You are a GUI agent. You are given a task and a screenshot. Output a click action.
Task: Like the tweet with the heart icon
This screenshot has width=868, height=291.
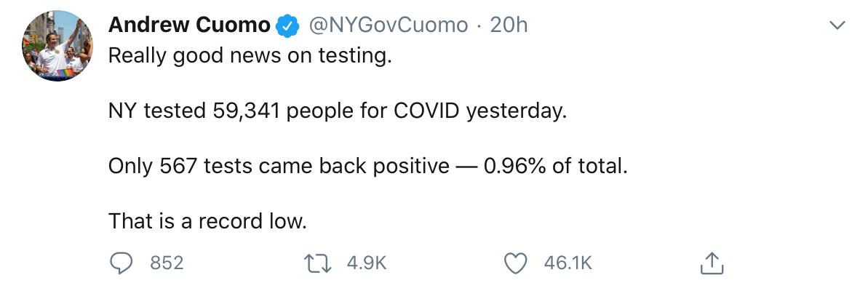[x=516, y=263]
